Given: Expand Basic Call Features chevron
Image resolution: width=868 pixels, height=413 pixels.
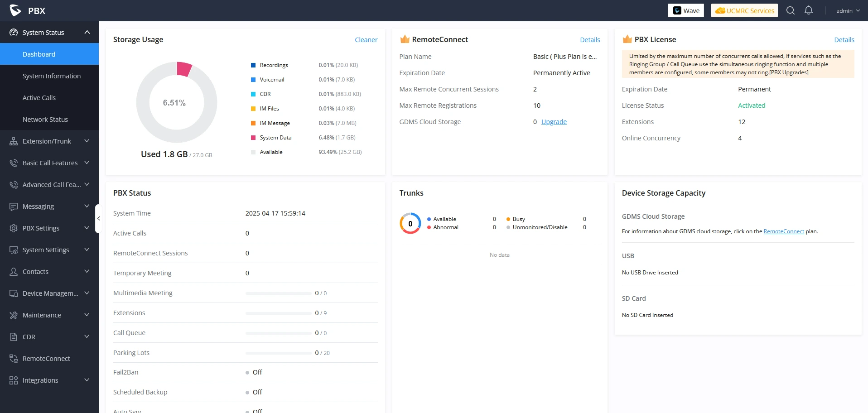Looking at the screenshot, I should (x=87, y=163).
